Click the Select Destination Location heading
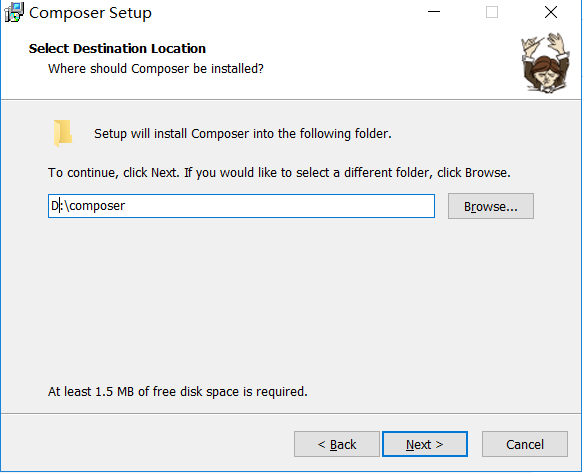The height and width of the screenshot is (473, 583). 117,49
